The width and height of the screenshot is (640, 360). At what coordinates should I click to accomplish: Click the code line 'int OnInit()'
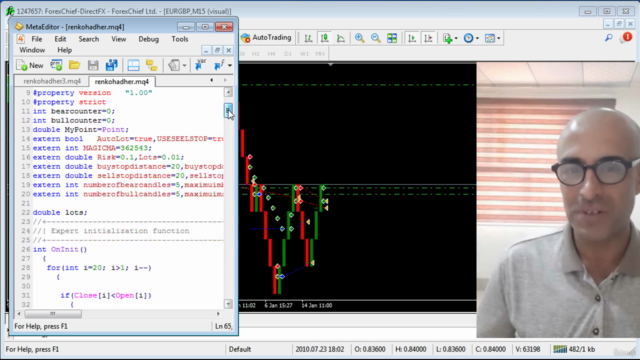pos(60,249)
